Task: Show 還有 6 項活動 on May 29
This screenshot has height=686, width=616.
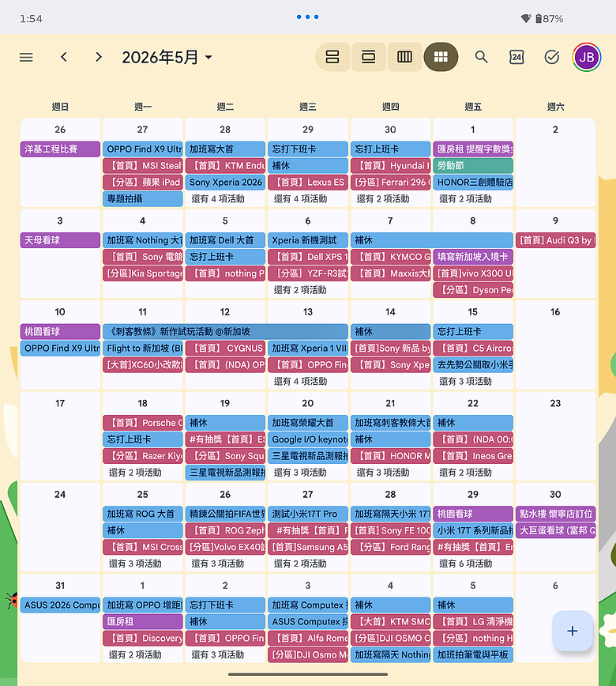Action: click(466, 564)
